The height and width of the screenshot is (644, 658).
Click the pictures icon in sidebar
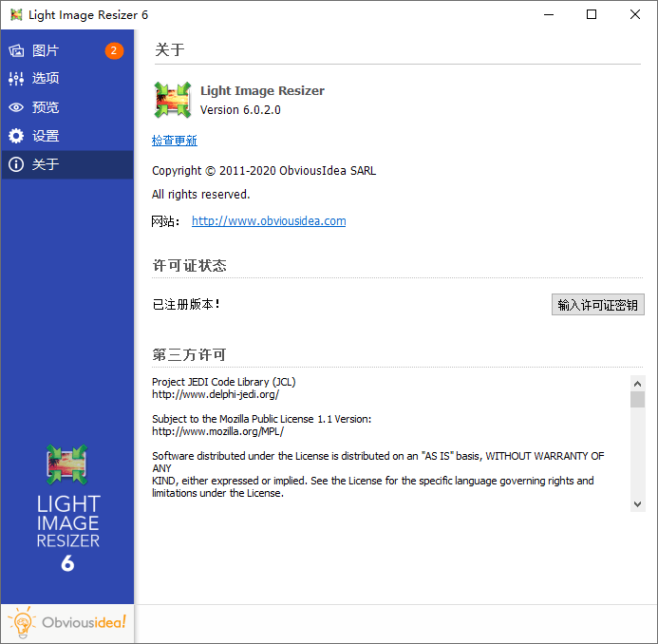tap(16, 50)
